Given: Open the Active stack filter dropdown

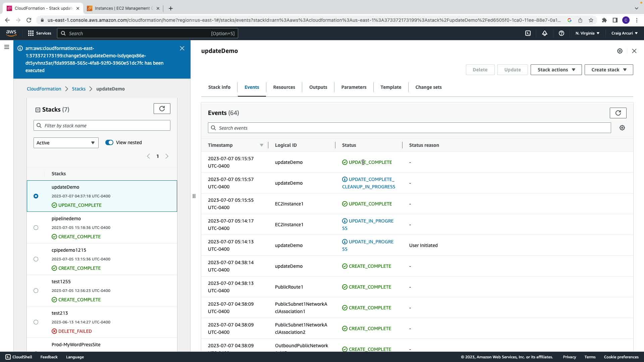Looking at the screenshot, I should click(x=66, y=143).
